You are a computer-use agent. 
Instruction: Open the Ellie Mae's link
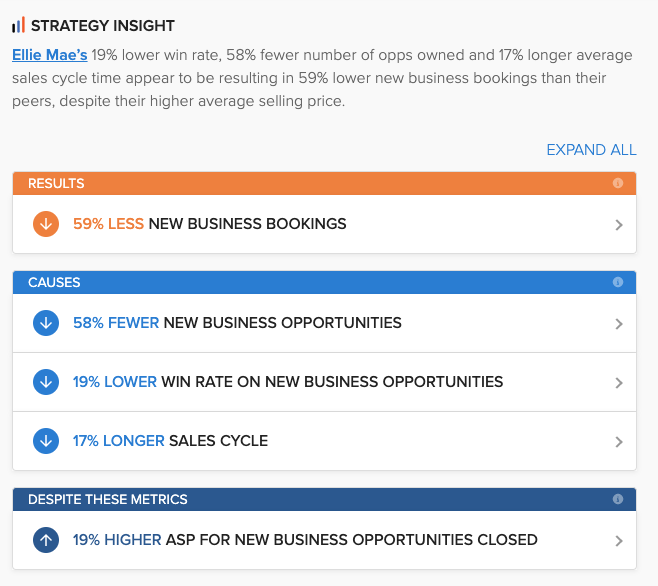tap(50, 55)
